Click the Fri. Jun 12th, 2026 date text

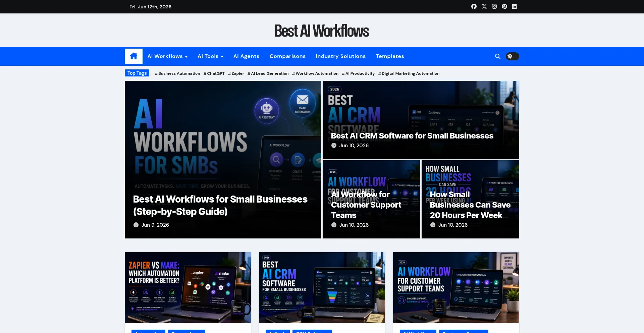150,7
